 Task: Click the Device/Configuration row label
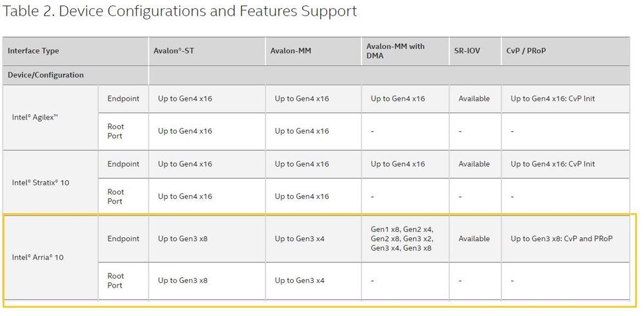tap(46, 75)
